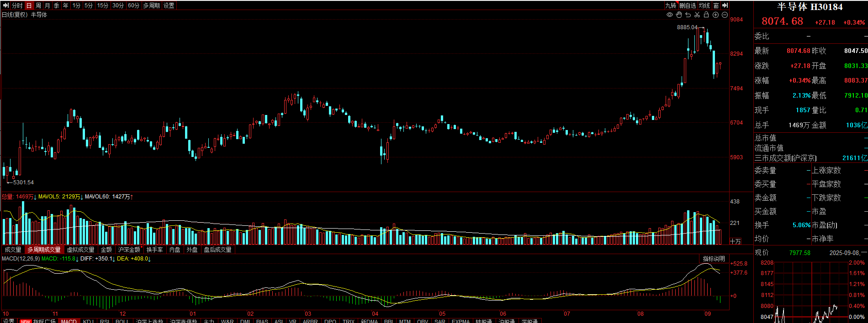The height and width of the screenshot is (323, 868).
Task: Select the BOLL indicator tab
Action: click(x=122, y=321)
